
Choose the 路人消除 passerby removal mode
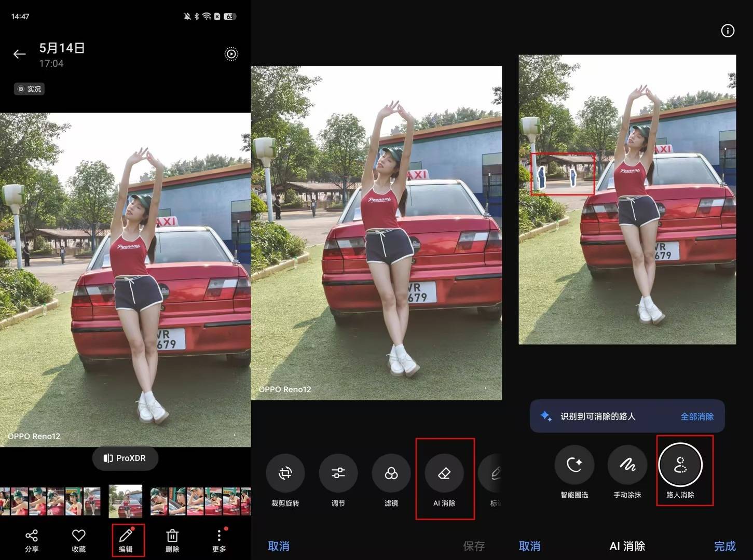(x=680, y=465)
